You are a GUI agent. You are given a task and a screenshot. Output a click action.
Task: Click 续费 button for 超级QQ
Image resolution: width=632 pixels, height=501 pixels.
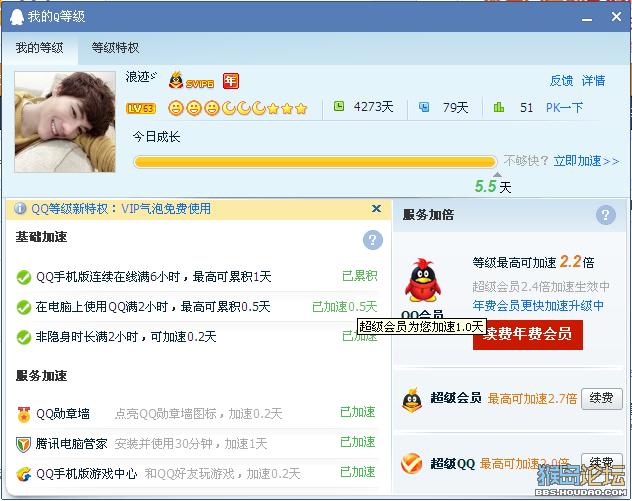(x=601, y=462)
